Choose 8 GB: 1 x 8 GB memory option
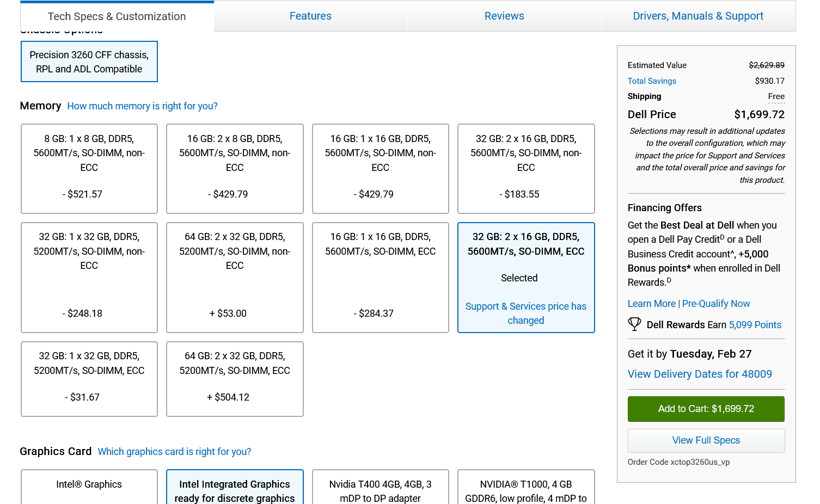 89,169
